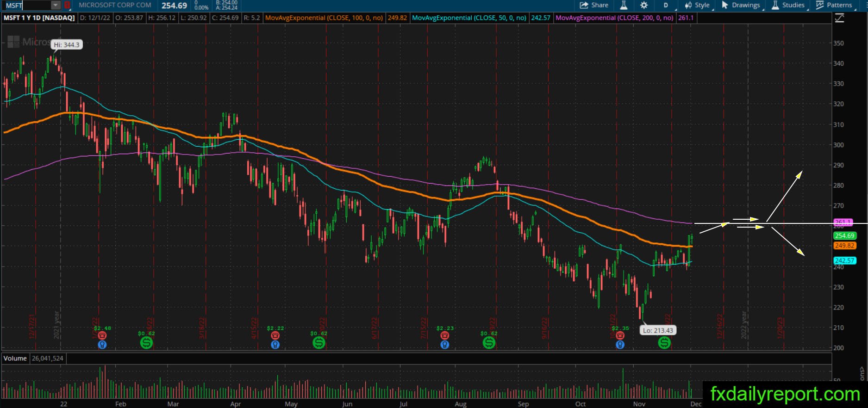Click the blue lightbulb icon below $2.35
The width and height of the screenshot is (868, 408).
click(x=620, y=344)
